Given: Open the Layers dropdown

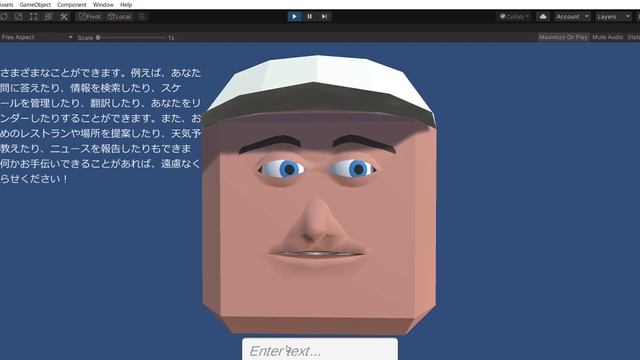Looking at the screenshot, I should 613,17.
